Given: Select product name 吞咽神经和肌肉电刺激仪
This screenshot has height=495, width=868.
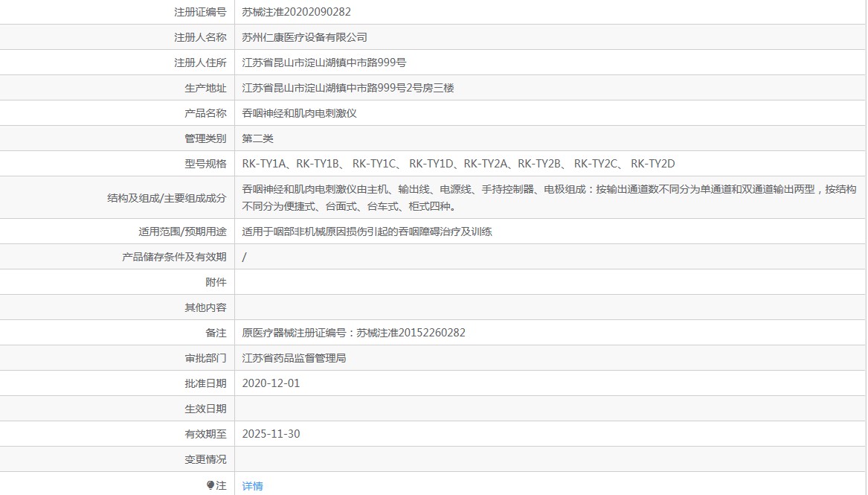Looking at the screenshot, I should click(299, 113).
